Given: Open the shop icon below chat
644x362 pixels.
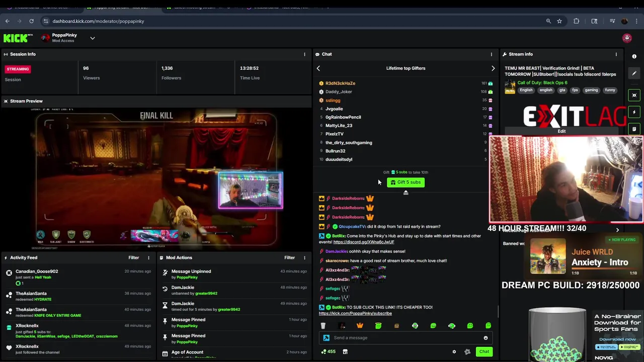Looking at the screenshot, I should click(345, 352).
